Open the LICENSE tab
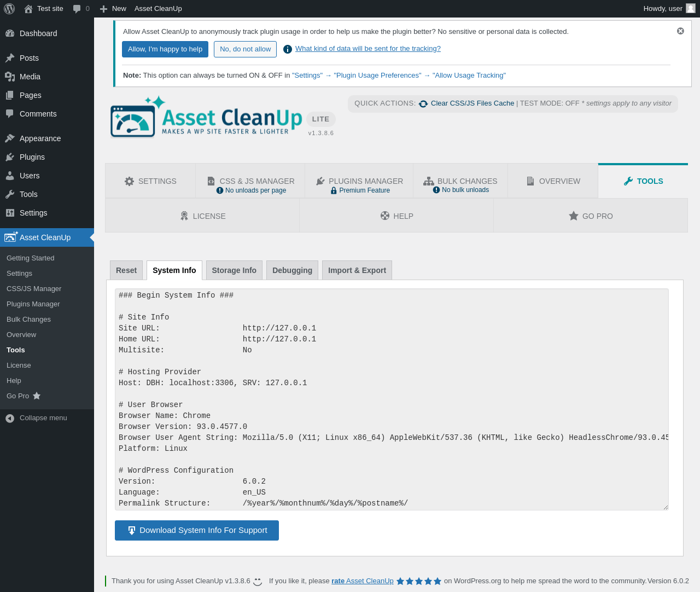The image size is (700, 592). [x=202, y=216]
